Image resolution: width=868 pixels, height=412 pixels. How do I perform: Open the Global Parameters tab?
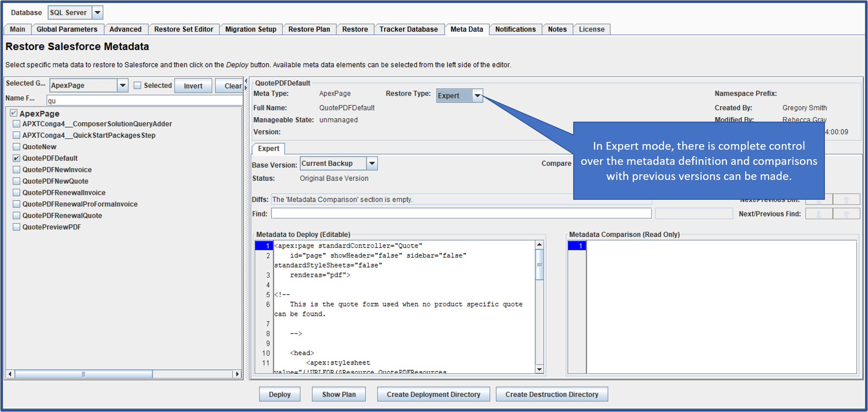coord(67,29)
